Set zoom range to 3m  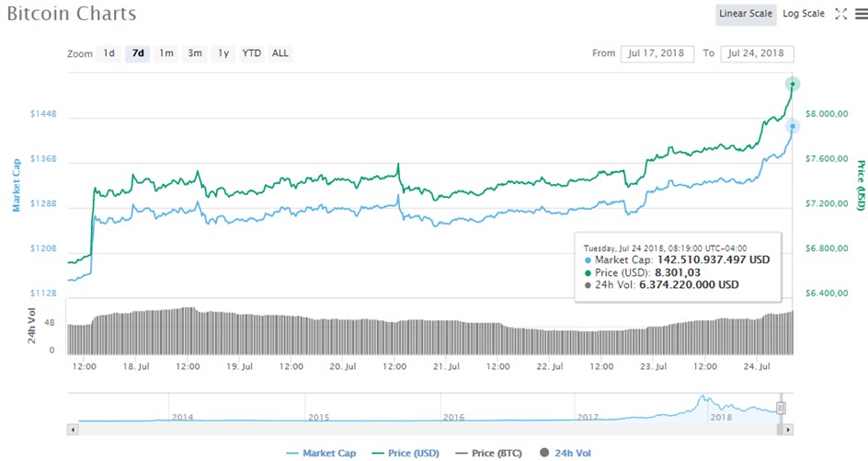195,53
